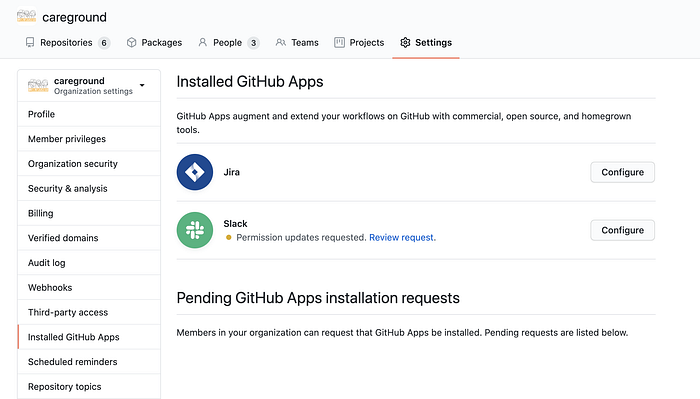The image size is (700, 399).
Task: Click the Repositories book icon
Action: 30,42
